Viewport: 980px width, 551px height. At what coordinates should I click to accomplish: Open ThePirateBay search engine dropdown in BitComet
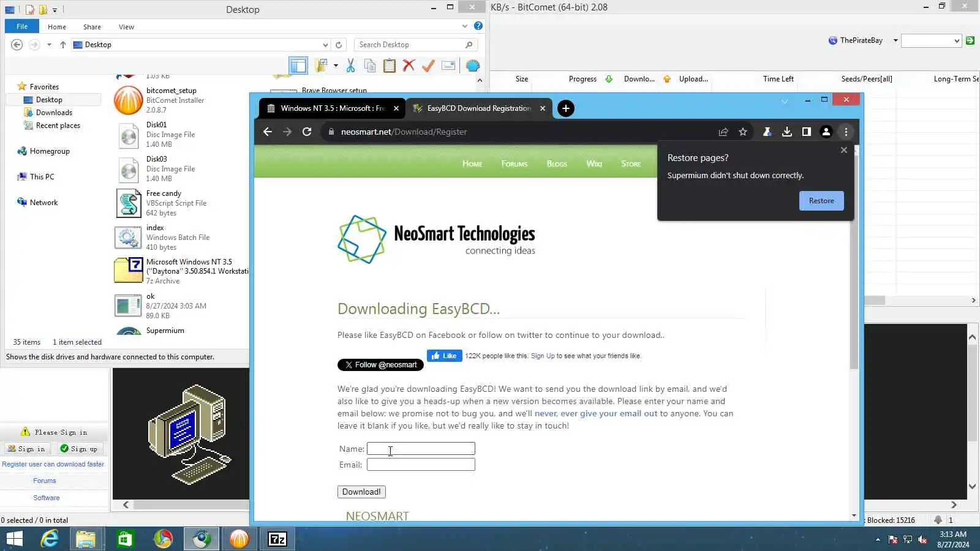click(895, 40)
